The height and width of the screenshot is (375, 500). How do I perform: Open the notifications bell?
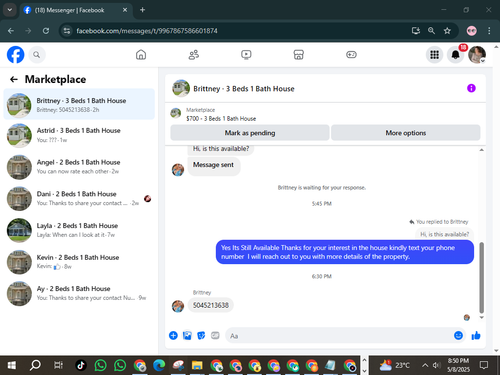coord(456,55)
